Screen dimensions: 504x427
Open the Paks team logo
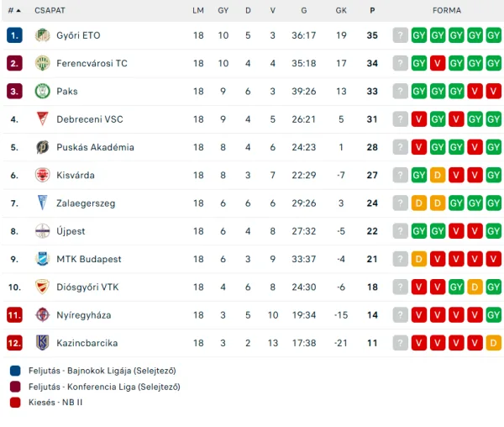click(42, 92)
